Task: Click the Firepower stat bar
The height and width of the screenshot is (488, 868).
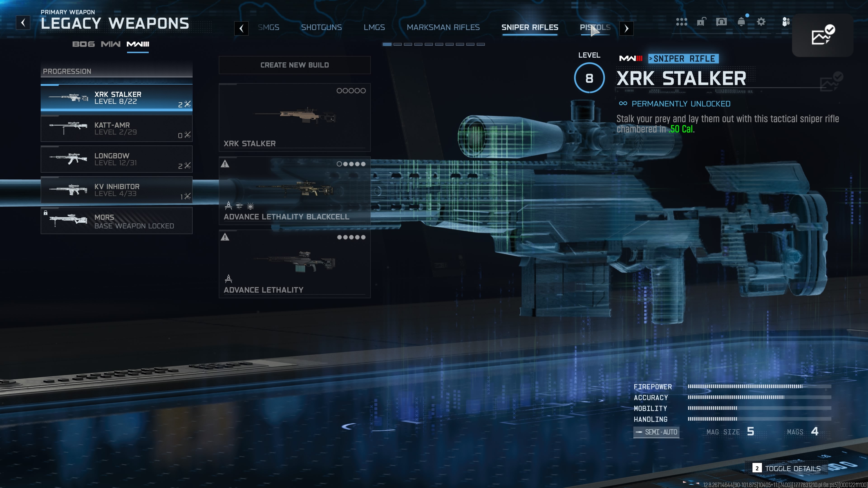Action: point(759,386)
